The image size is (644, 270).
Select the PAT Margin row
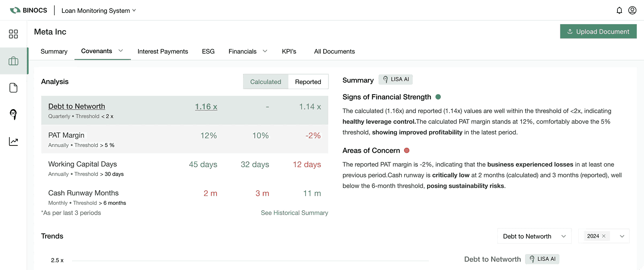point(185,139)
